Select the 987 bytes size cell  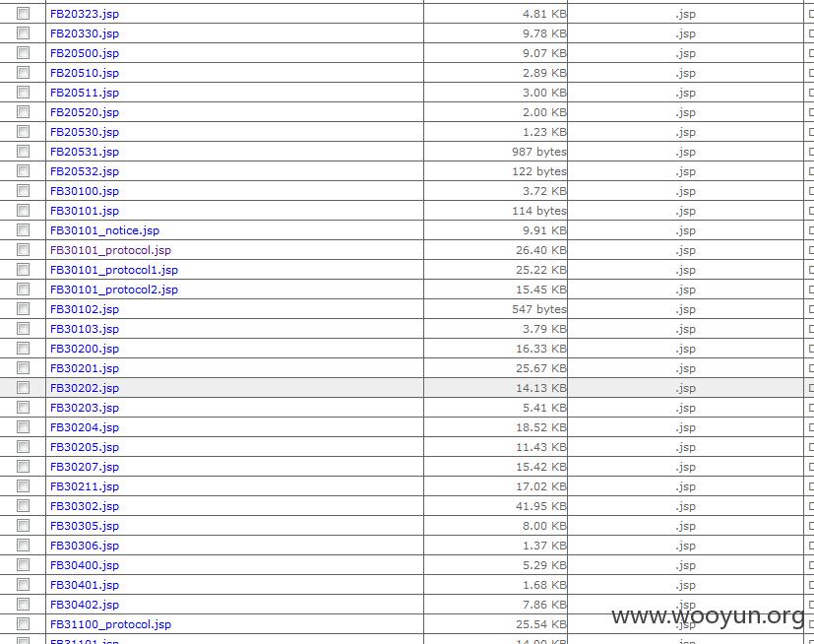496,152
